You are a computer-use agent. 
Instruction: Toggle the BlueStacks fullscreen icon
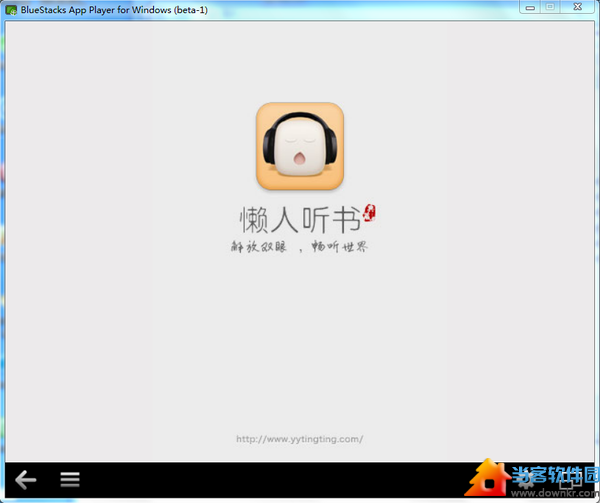point(571,480)
